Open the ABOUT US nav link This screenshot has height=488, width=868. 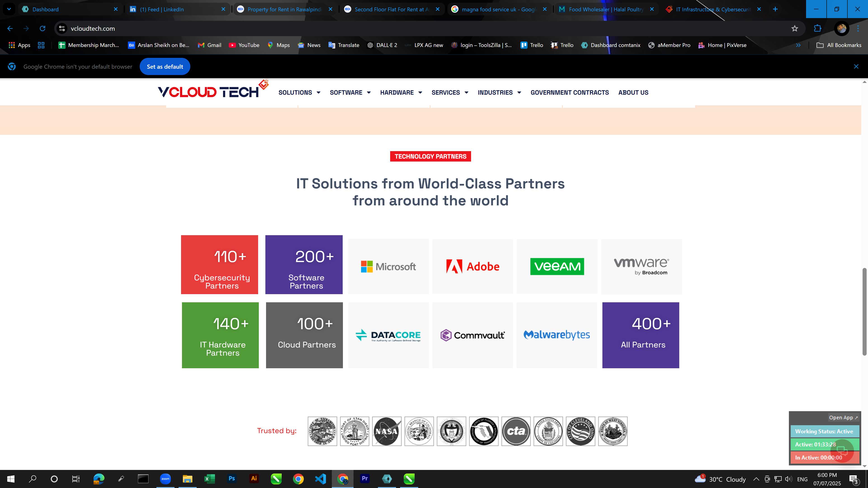[633, 92]
